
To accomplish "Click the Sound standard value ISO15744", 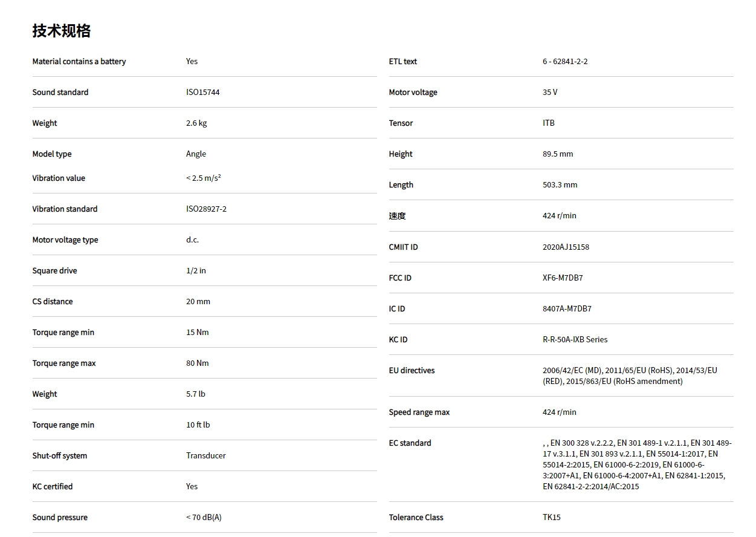I will (x=202, y=93).
